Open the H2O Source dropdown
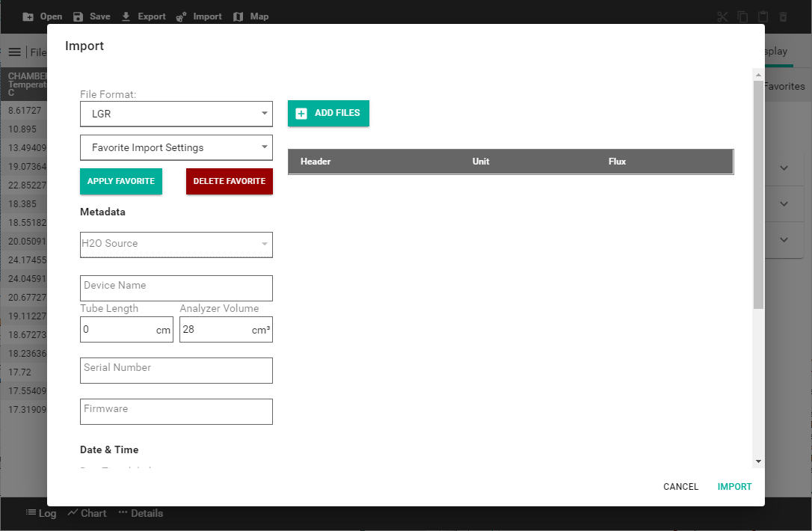The width and height of the screenshot is (812, 531). pos(176,245)
